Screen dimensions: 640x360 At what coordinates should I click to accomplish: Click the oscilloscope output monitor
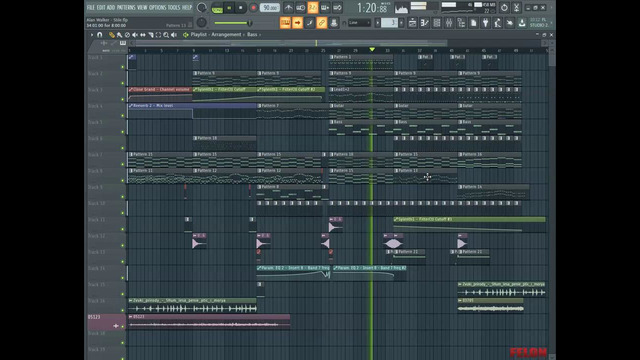401,8
